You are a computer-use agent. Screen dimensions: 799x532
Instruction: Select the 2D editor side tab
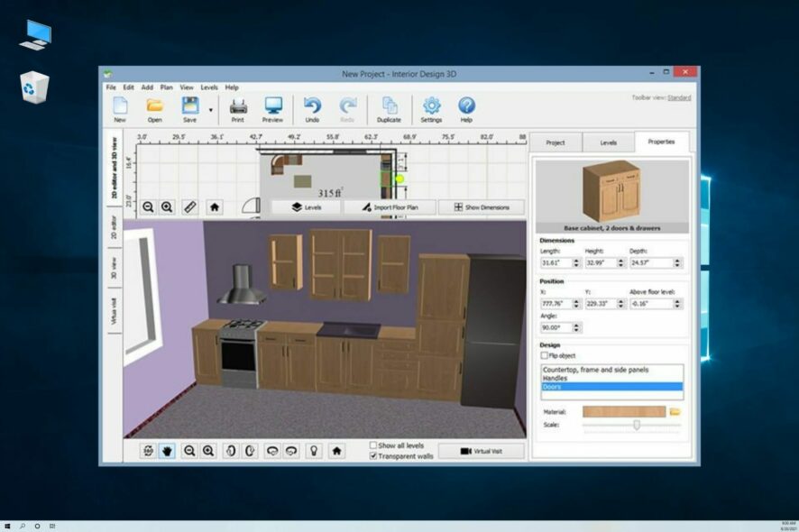(115, 228)
